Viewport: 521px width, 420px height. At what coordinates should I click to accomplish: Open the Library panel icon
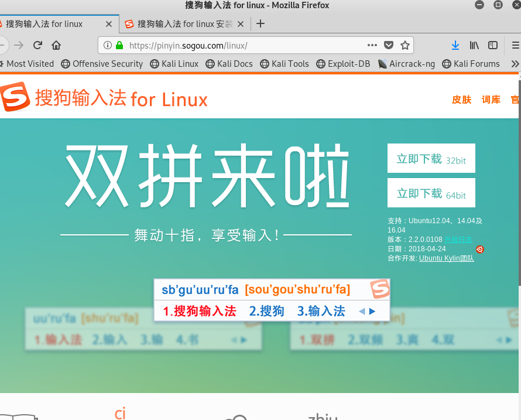[x=475, y=45]
